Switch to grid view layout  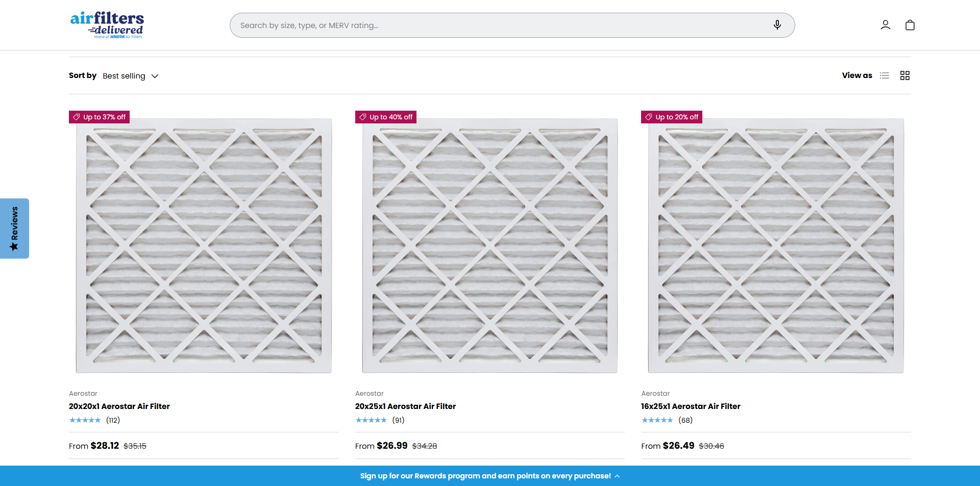[x=904, y=75]
